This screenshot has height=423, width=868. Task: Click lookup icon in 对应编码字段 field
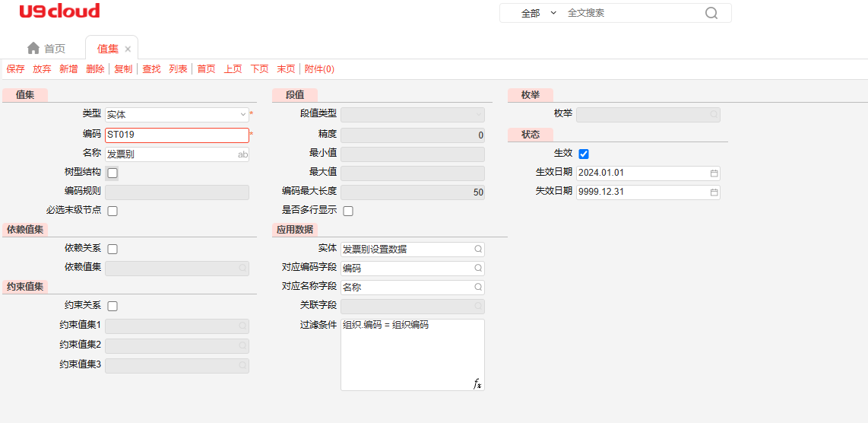478,269
